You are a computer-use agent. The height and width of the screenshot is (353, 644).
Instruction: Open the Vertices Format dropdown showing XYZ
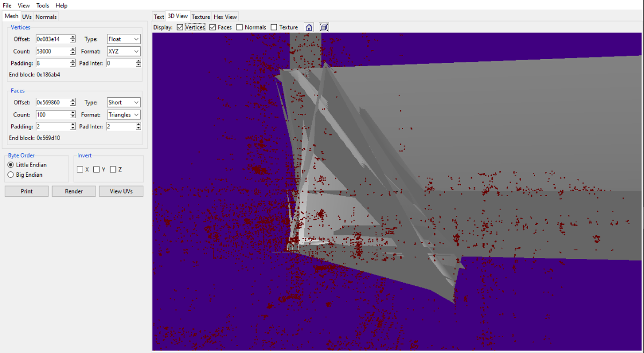(x=123, y=51)
